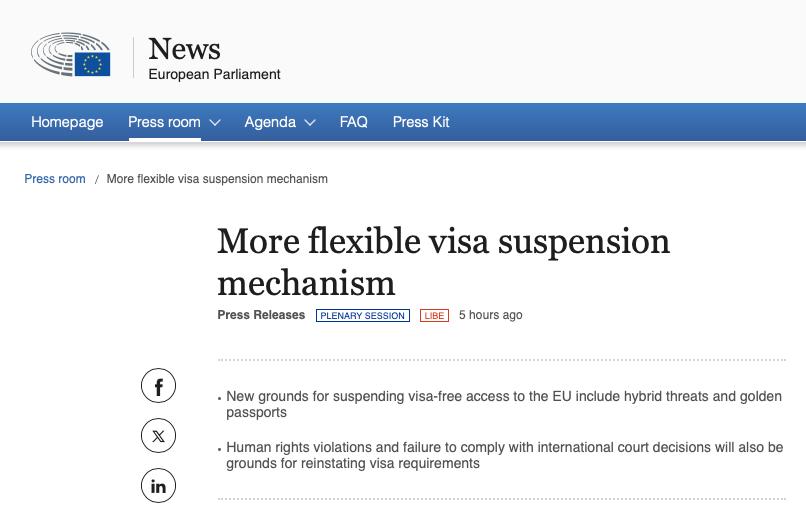Open the FAQ navigation item
This screenshot has height=505, width=806.
click(x=353, y=122)
